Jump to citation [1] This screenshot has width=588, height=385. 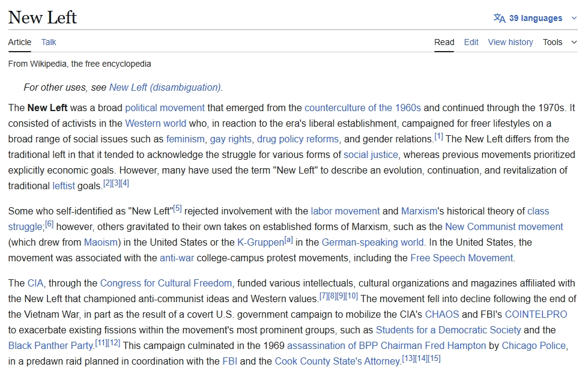pos(439,136)
